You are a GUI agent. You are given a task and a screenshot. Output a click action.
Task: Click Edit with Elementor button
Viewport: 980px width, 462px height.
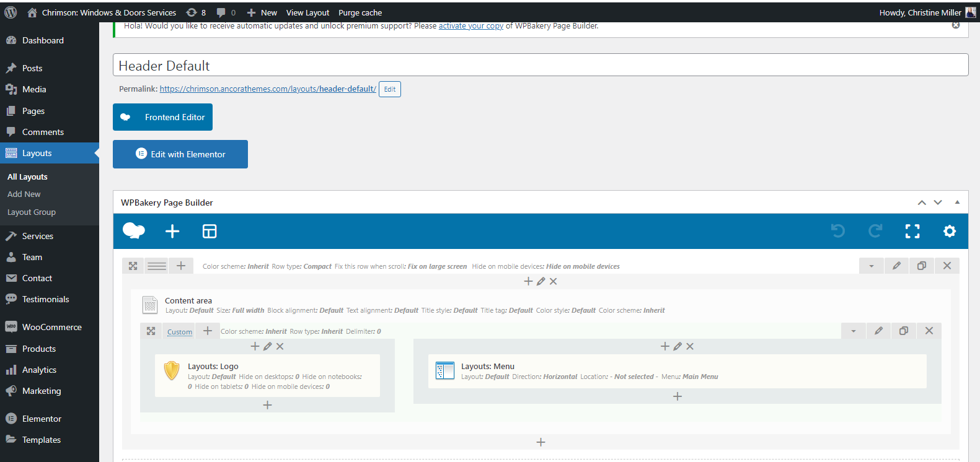(x=180, y=154)
